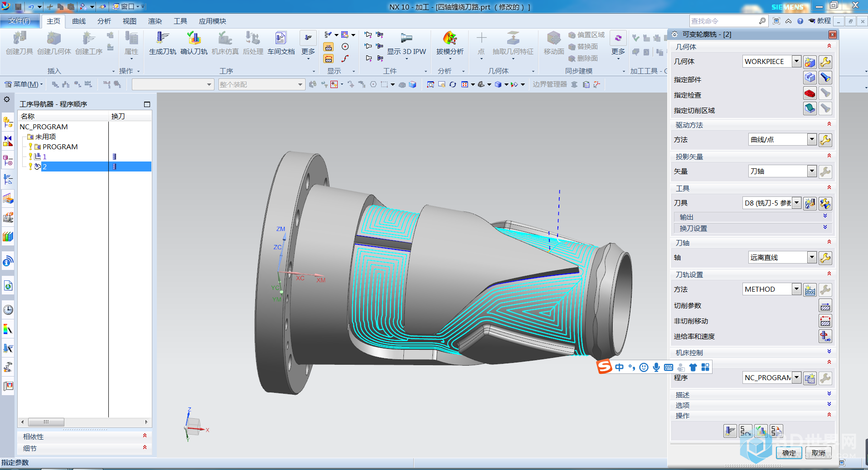Switch to the 视图 ribbon tab
Screen dimensions: 868x470
coord(130,21)
